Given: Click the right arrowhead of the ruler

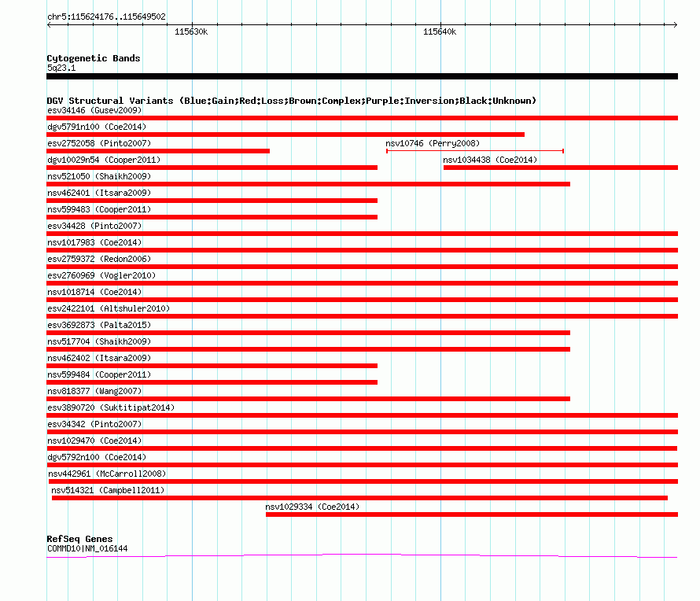Looking at the screenshot, I should [676, 24].
